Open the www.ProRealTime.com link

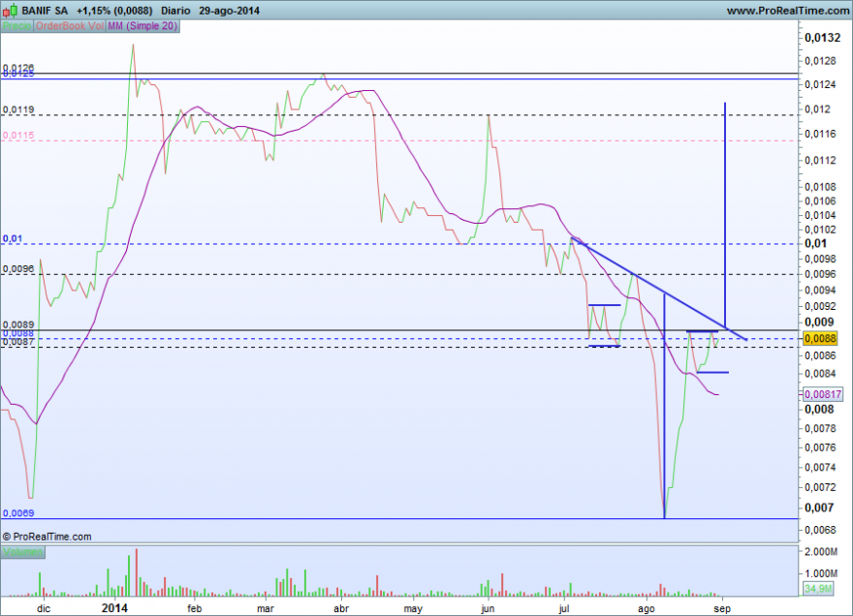pos(788,11)
